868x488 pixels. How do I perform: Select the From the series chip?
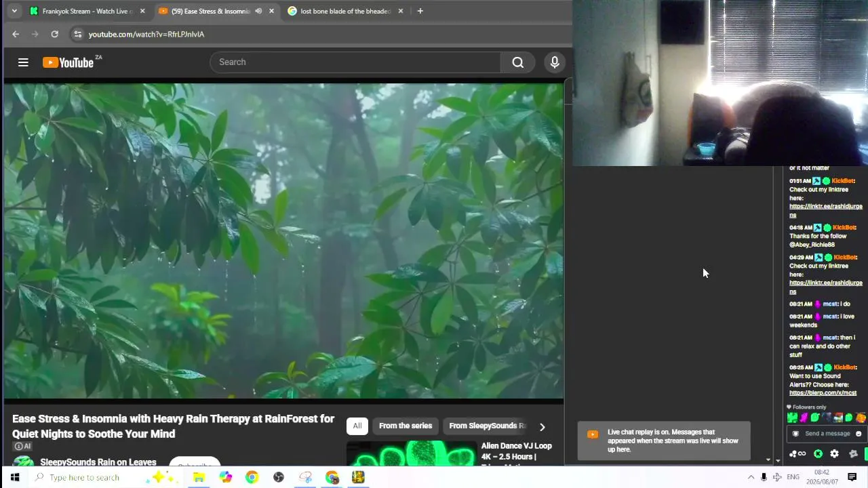tap(406, 426)
